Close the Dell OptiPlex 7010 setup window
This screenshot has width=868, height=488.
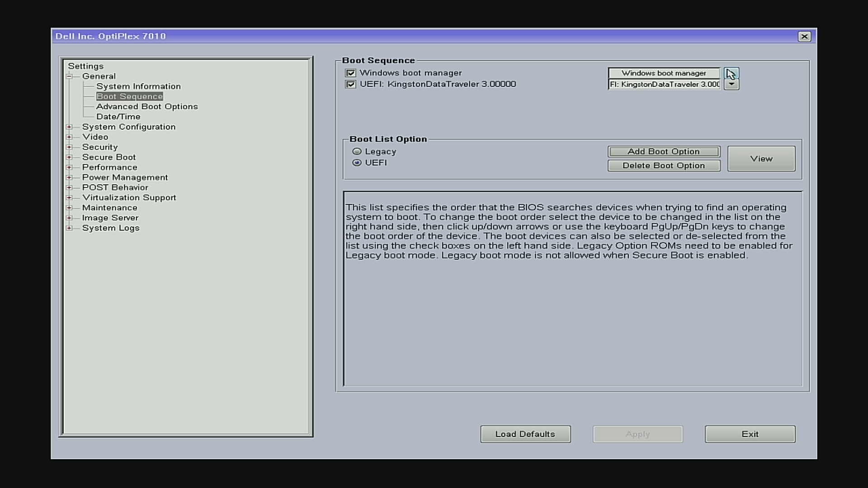[804, 37]
